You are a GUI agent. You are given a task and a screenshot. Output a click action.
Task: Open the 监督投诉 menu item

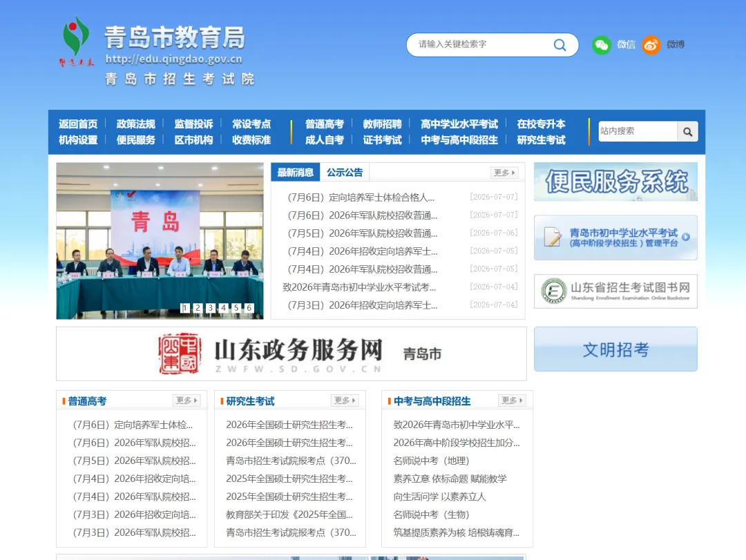(x=193, y=124)
